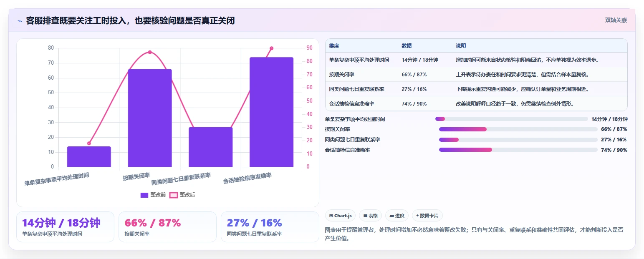Click table row name 按期关闭率

click(x=341, y=75)
